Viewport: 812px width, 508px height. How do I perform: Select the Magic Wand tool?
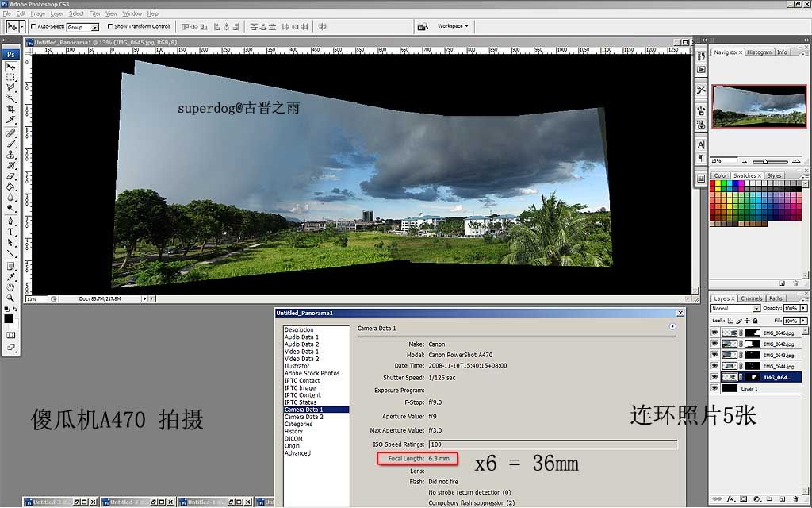[x=10, y=98]
